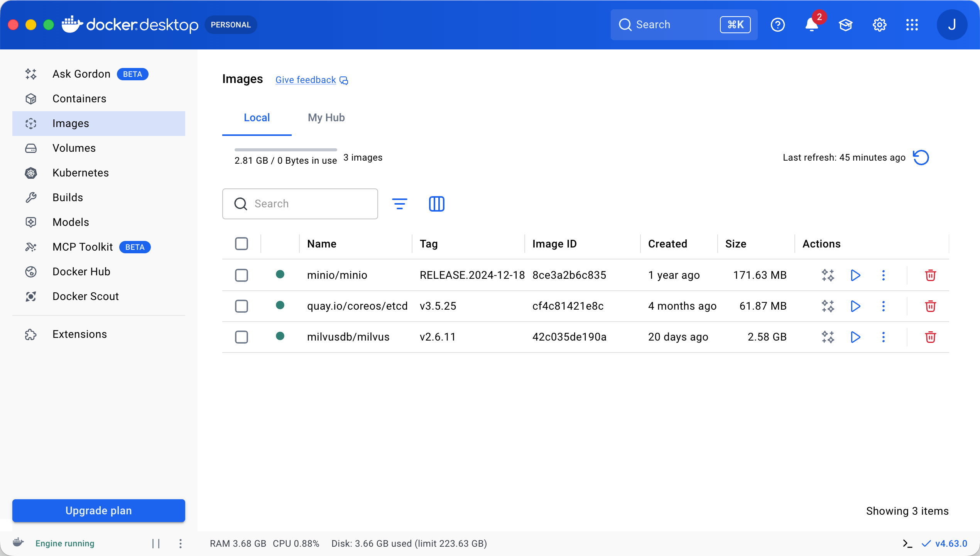Open the Learning Center graduation cap icon
The image size is (980, 556).
tap(845, 25)
